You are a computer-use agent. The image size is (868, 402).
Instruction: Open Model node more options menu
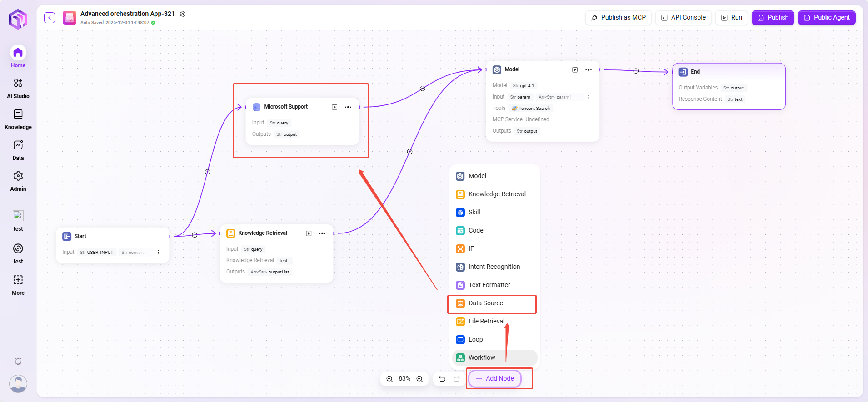pyautogui.click(x=589, y=70)
